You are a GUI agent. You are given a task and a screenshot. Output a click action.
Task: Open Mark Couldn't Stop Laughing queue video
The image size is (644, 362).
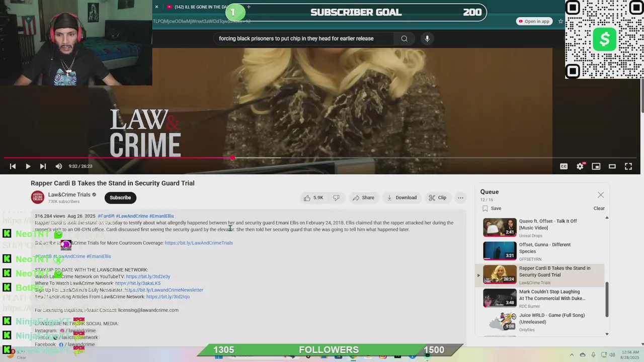(540, 298)
